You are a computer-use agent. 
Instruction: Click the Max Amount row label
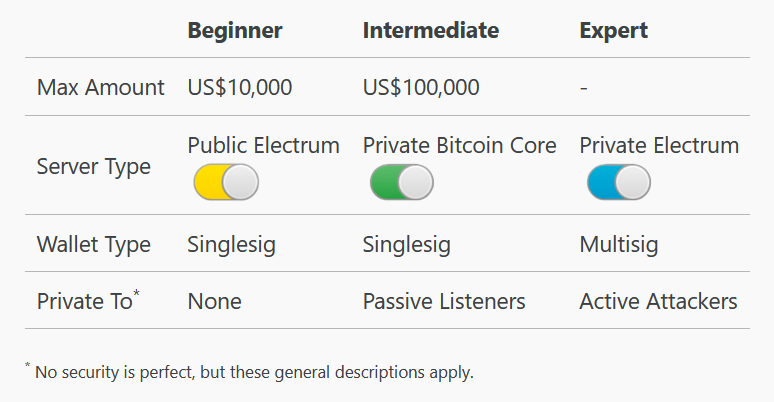pyautogui.click(x=100, y=87)
